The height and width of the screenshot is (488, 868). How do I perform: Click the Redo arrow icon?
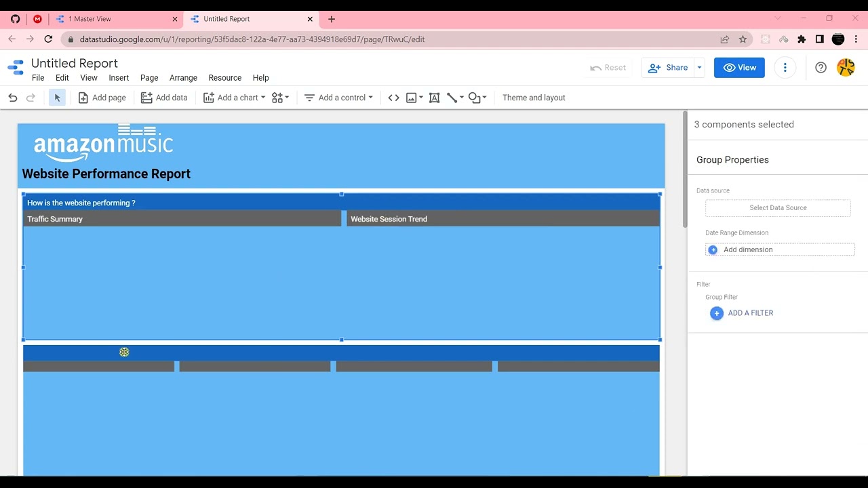tap(31, 98)
